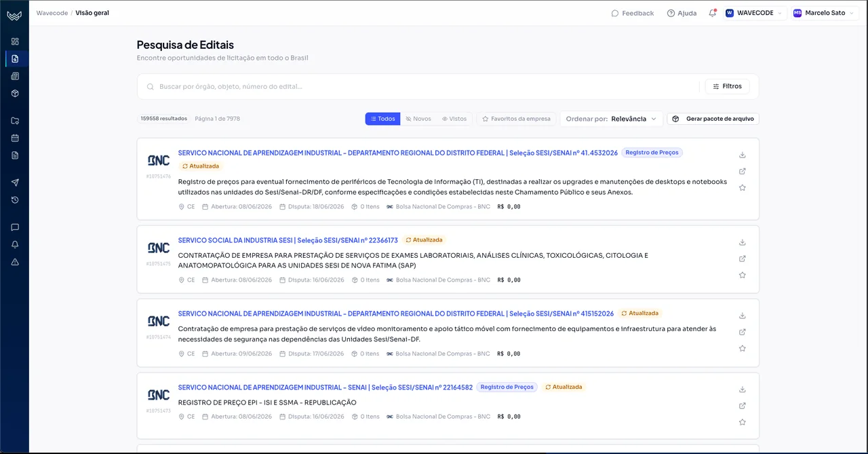Viewport: 868px width, 454px height.
Task: Toggle Favoritos da empresa filter
Action: [517, 119]
